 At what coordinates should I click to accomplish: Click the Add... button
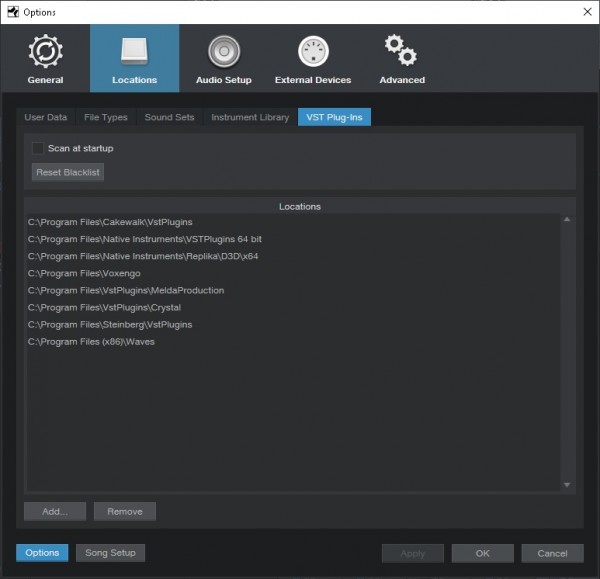(55, 511)
